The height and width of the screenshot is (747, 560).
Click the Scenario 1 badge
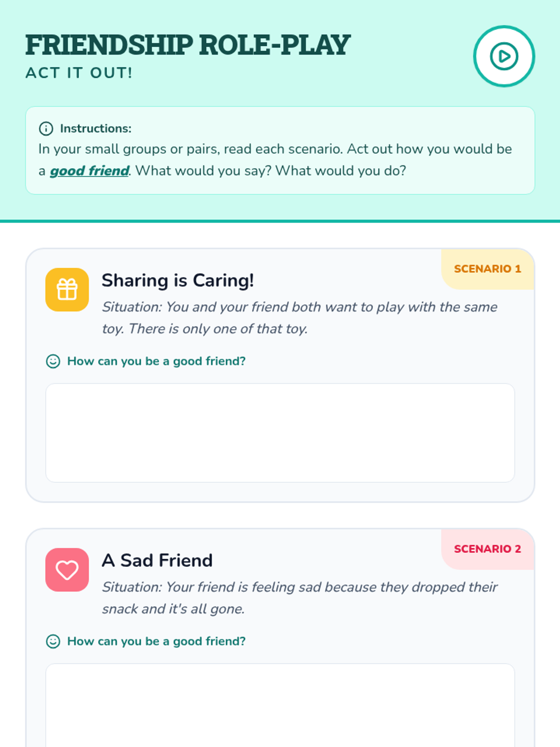(487, 269)
